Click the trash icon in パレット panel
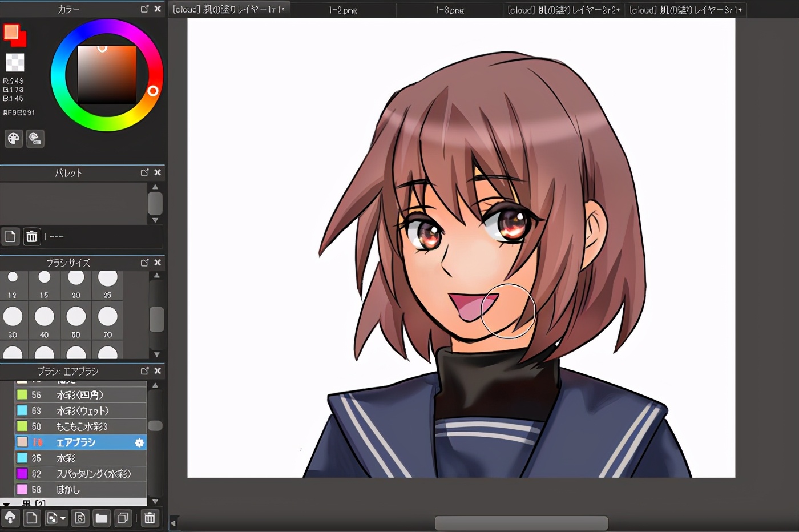799x532 pixels. [x=32, y=236]
